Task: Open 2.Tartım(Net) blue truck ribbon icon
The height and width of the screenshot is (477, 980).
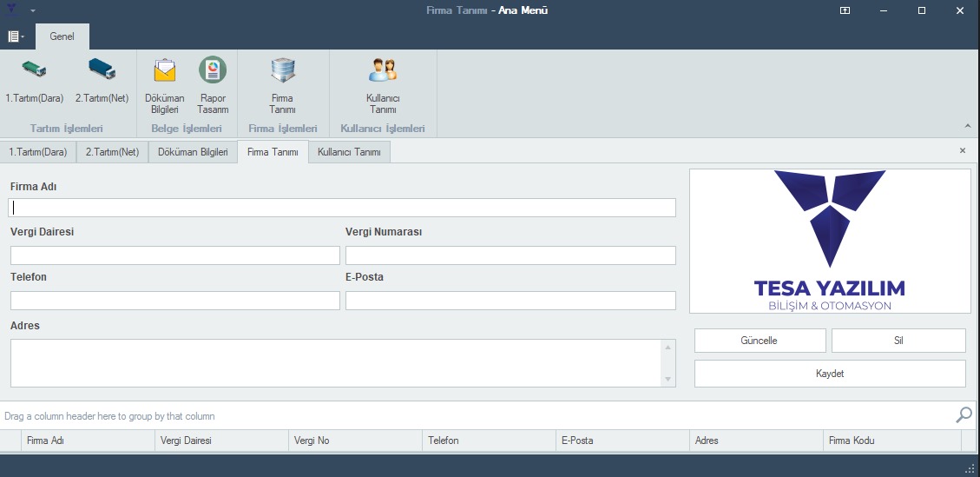Action: [102, 69]
